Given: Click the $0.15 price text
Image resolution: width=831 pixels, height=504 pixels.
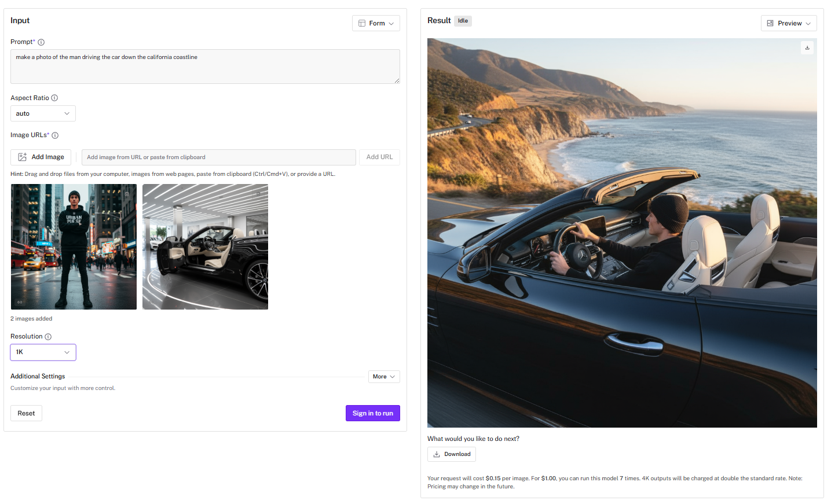Looking at the screenshot, I should click(x=493, y=479).
